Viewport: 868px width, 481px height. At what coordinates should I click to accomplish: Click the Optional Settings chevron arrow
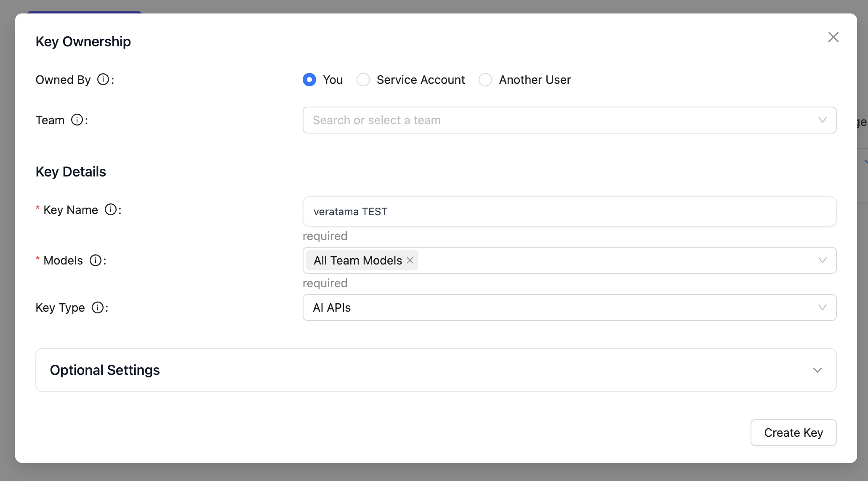click(x=817, y=370)
